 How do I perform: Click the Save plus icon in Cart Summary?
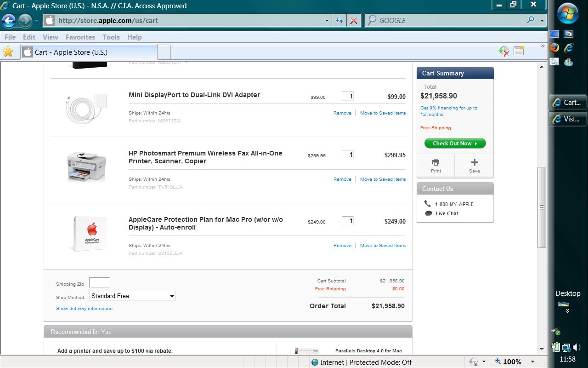[475, 162]
